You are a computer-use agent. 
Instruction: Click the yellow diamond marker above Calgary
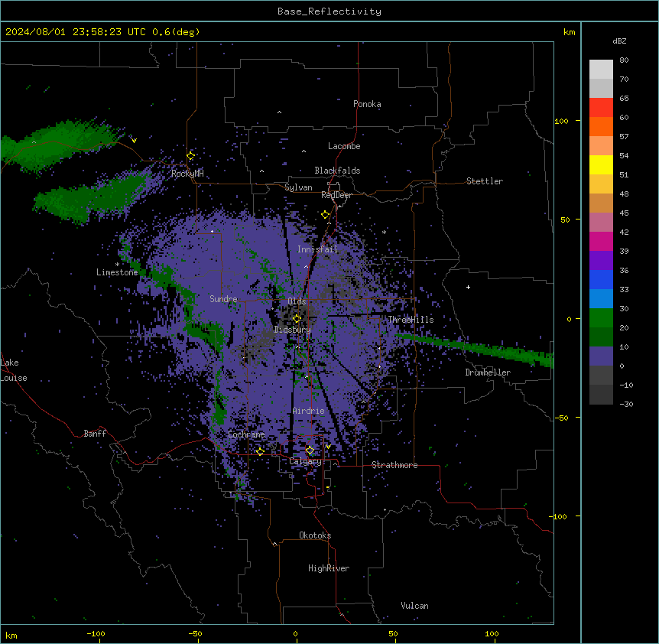310,450
